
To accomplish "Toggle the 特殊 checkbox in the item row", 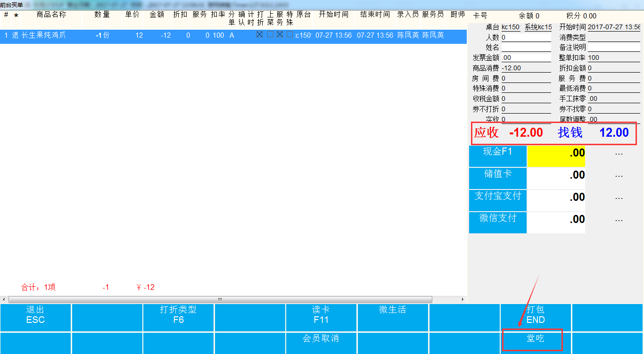I will point(289,34).
